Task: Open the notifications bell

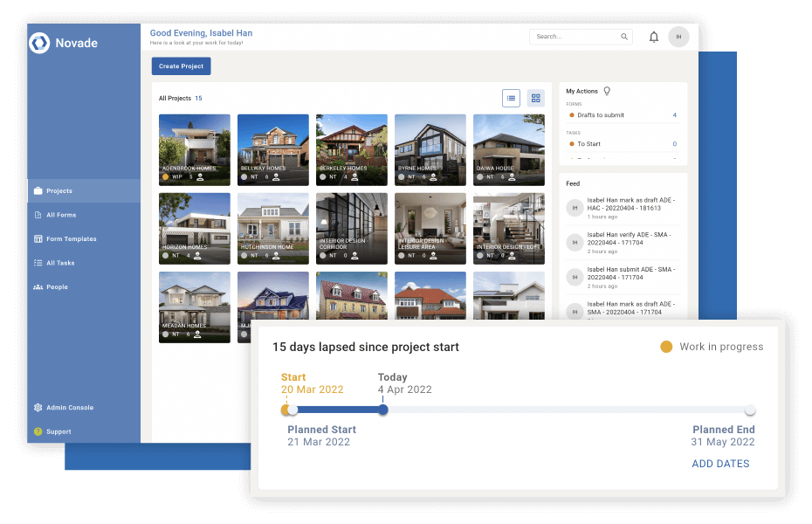Action: pyautogui.click(x=653, y=36)
